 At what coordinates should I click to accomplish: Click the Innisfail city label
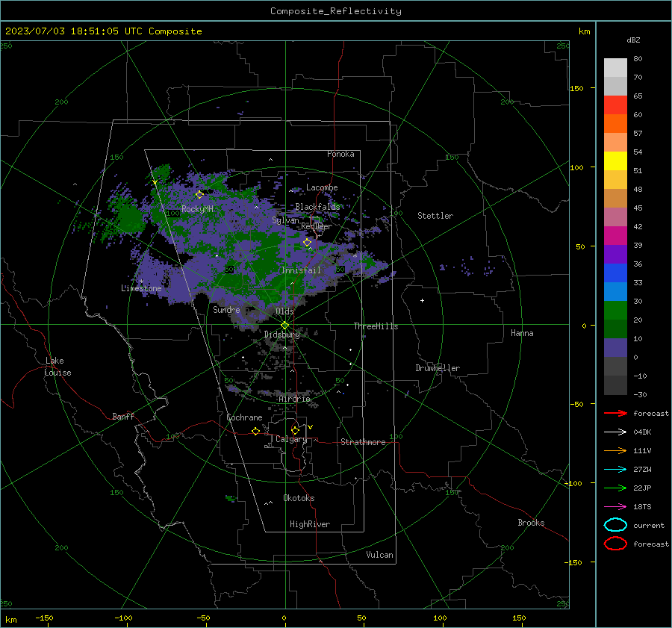point(301,270)
